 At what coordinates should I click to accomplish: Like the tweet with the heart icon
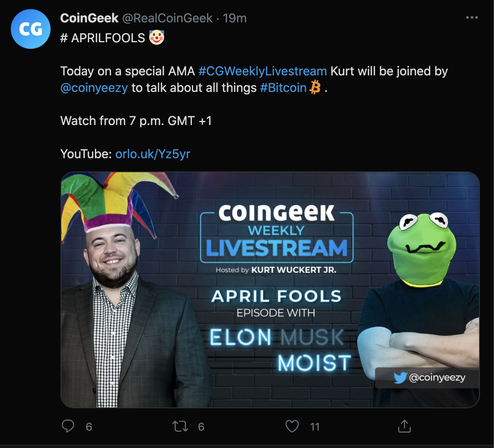click(x=292, y=426)
